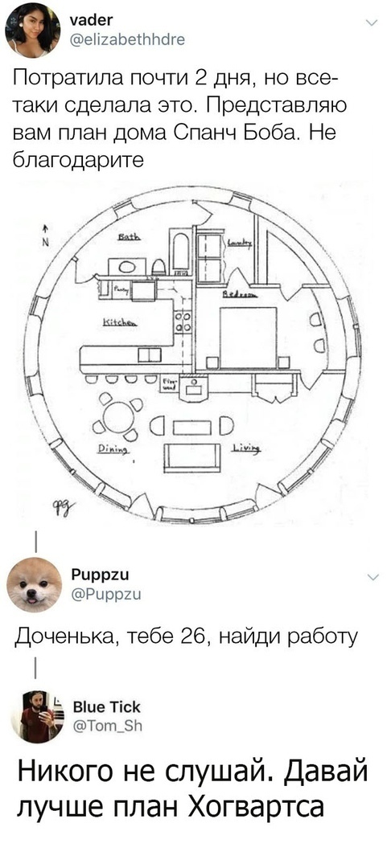Expand the options chevron on Puppzu's reply
Viewport: 391px width, 868px height.
click(x=372, y=577)
